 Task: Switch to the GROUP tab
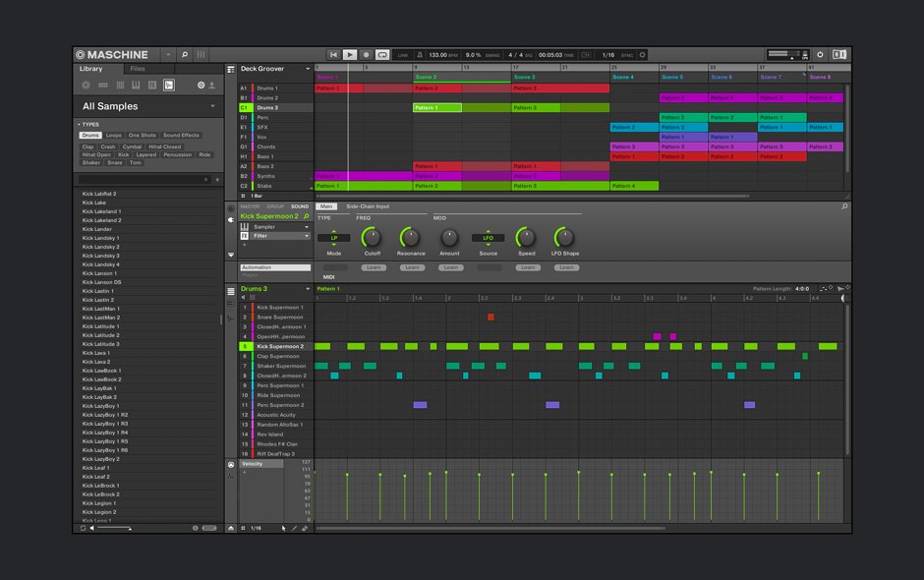tap(275, 206)
